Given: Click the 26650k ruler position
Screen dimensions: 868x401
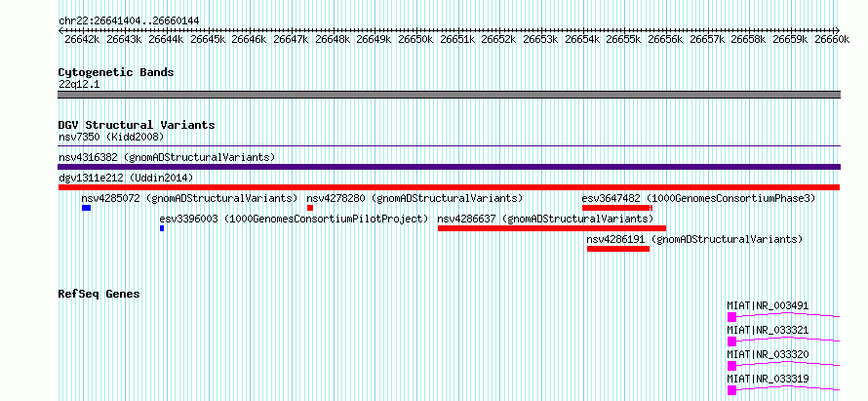Looking at the screenshot, I should 415,39.
